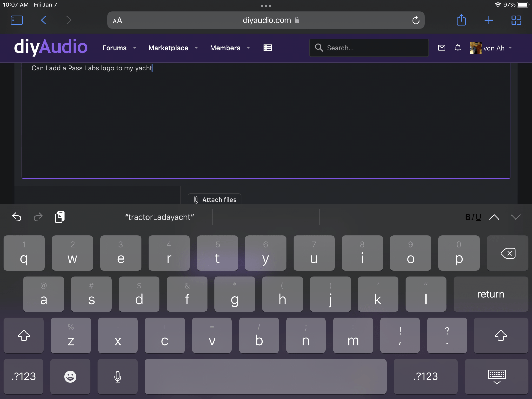Tap the a key

[x=44, y=294]
